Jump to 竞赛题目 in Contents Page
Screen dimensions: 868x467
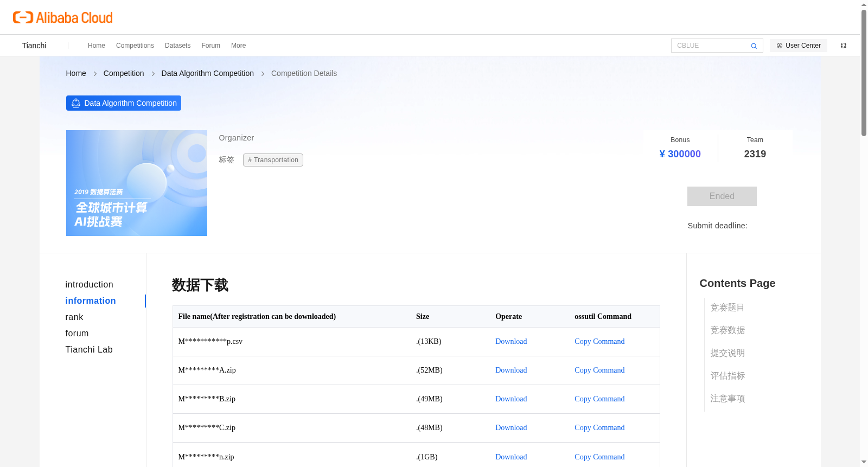(727, 308)
